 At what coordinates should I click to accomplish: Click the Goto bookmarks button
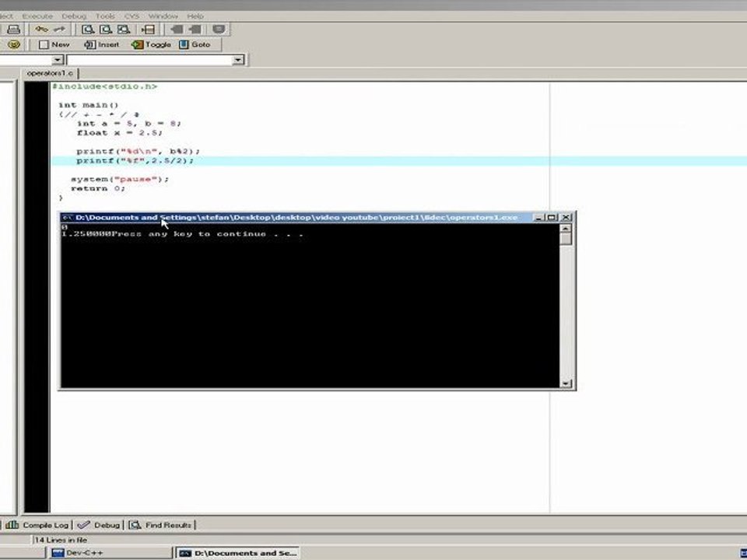point(195,45)
